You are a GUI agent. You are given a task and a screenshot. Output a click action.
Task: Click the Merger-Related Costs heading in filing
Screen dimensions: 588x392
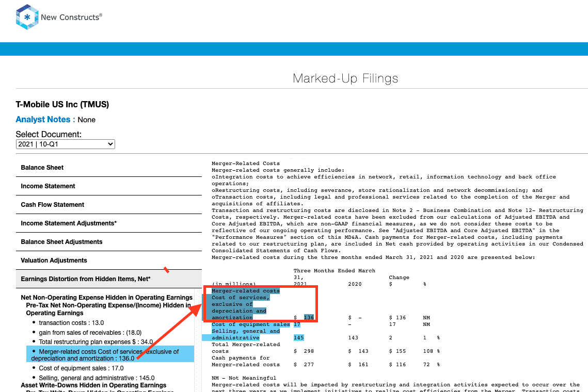[x=246, y=164]
